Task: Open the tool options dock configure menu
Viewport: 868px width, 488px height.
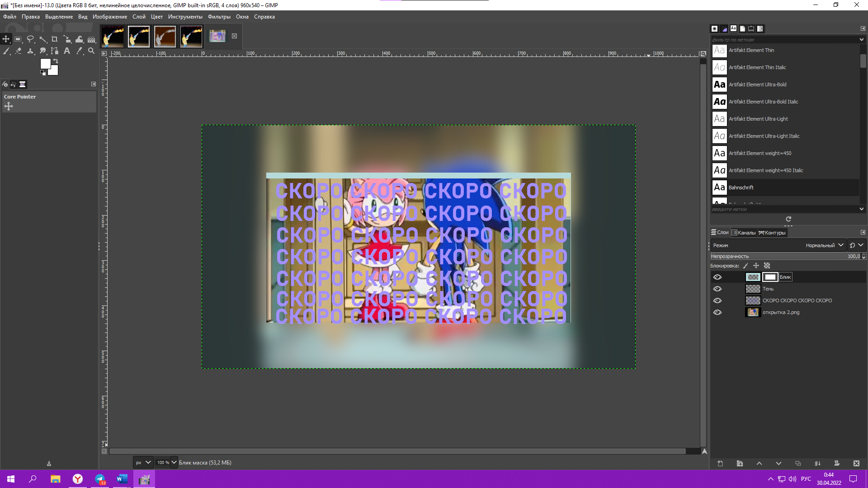Action: 94,84
